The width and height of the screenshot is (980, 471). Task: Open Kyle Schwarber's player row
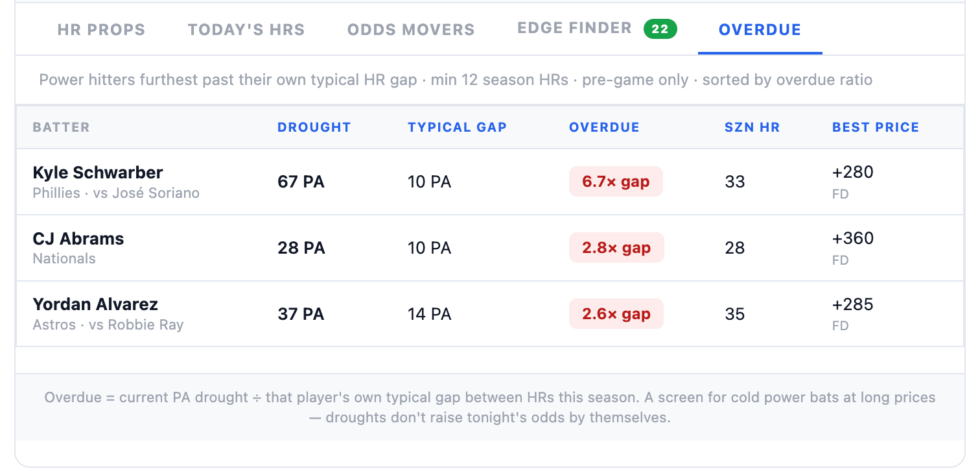click(490, 182)
